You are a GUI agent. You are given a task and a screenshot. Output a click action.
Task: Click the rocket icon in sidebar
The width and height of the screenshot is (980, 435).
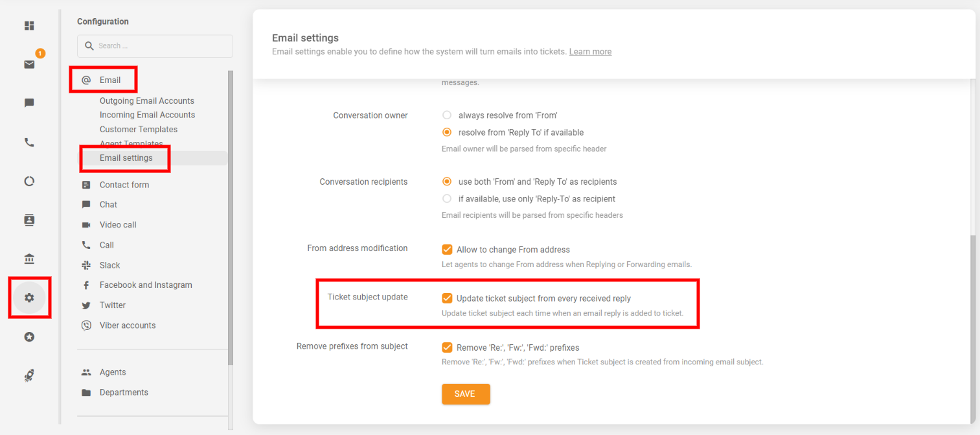coord(29,375)
